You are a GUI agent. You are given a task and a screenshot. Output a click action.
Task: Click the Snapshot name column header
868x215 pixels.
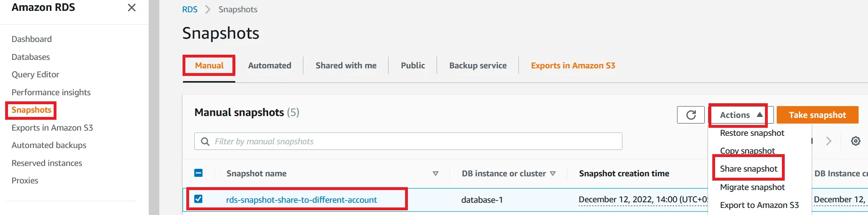point(256,174)
